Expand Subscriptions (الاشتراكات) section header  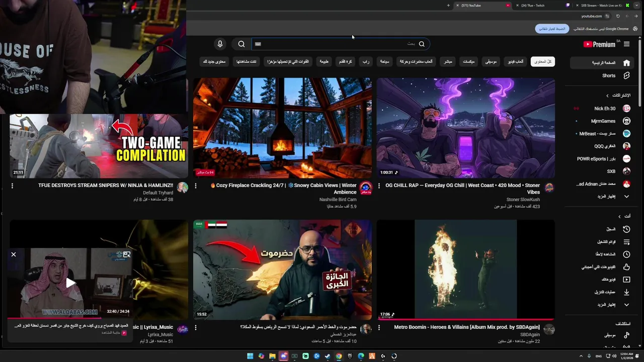tap(618, 95)
